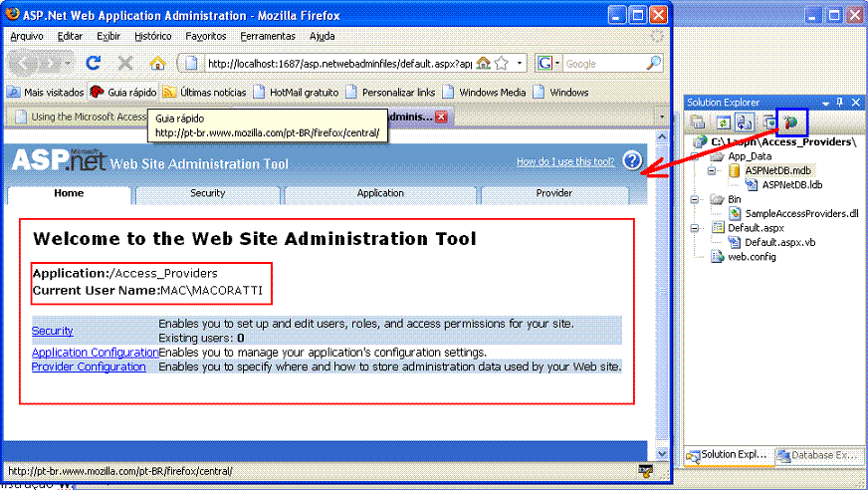Image resolution: width=868 pixels, height=490 pixels.
Task: Open the Ajuda menu
Action: click(323, 36)
